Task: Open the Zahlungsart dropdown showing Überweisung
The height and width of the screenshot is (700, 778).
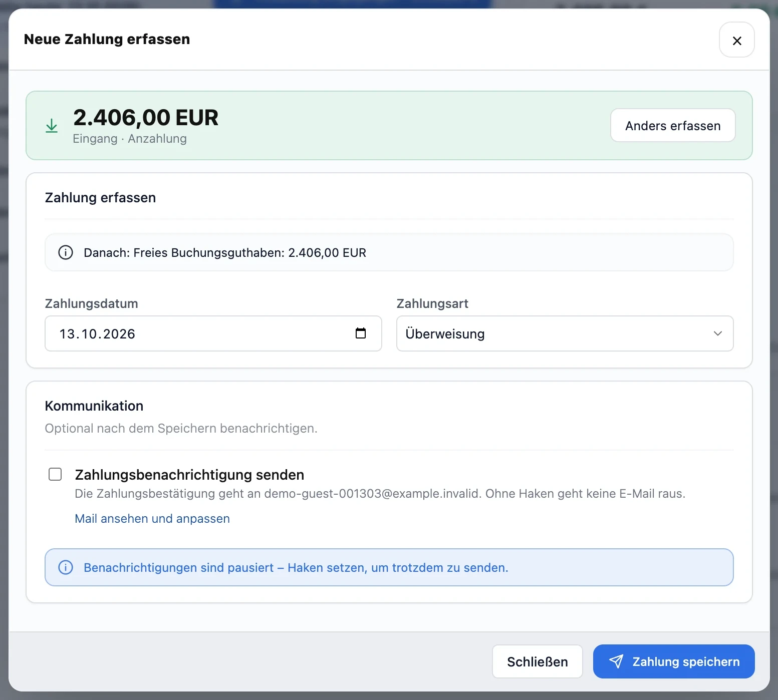Action: [x=565, y=333]
